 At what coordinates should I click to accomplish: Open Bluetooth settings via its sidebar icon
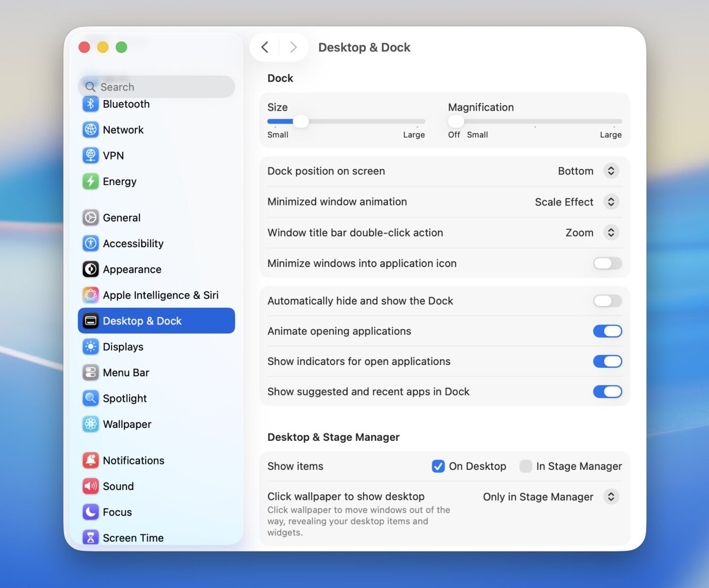click(x=91, y=104)
